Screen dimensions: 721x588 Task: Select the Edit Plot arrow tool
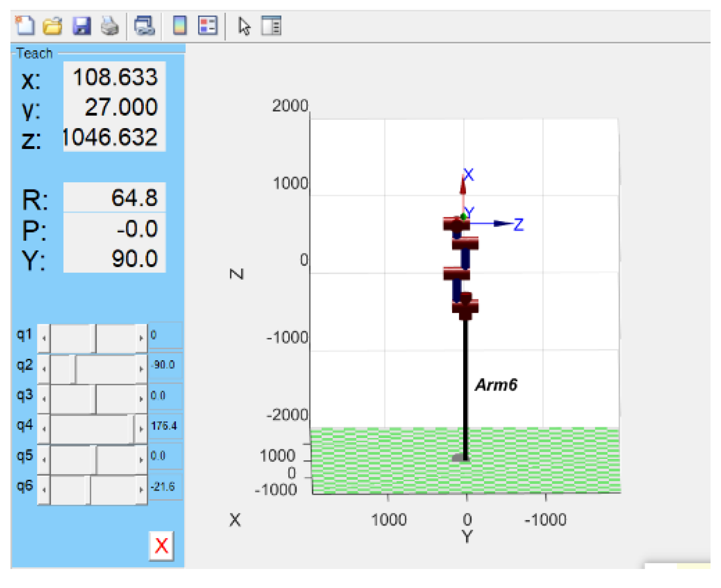pos(244,26)
